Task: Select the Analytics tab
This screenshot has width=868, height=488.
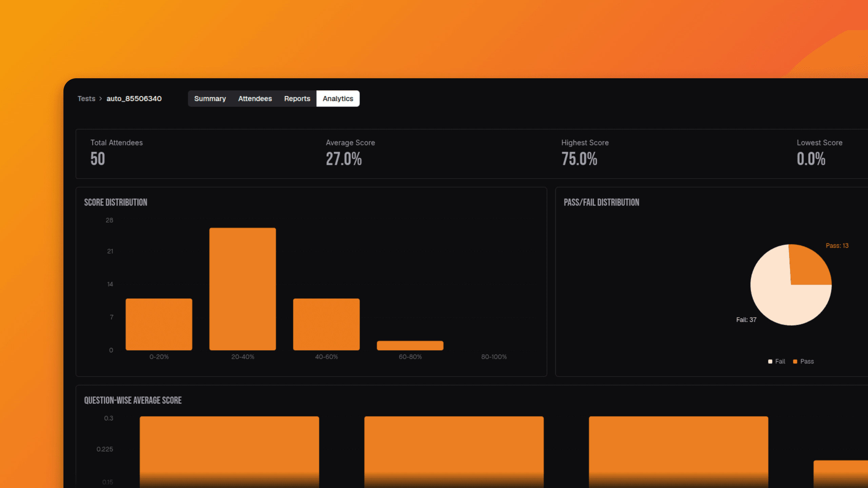Action: [x=338, y=99]
